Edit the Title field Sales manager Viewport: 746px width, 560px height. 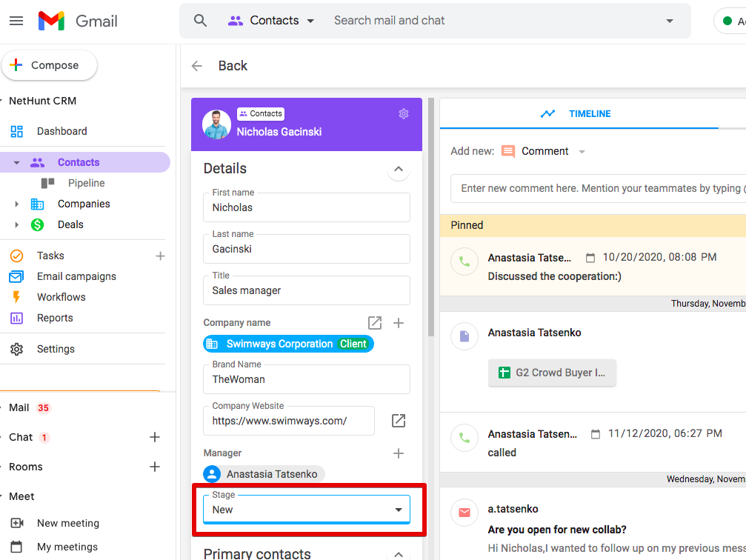coord(307,290)
